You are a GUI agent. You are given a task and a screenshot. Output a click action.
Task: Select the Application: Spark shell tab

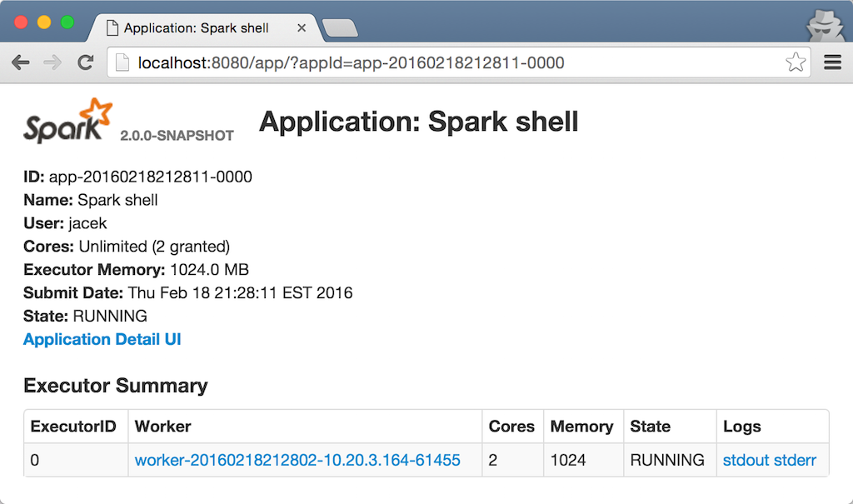(x=200, y=27)
